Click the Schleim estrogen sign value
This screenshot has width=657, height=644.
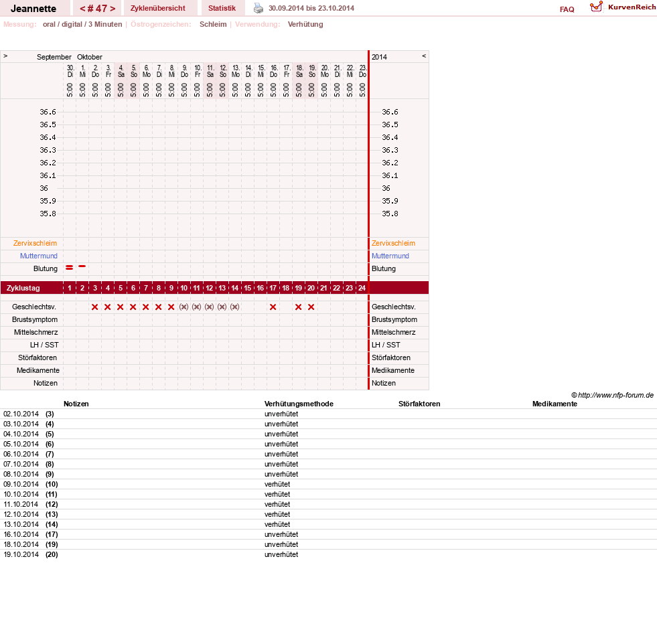tap(213, 24)
